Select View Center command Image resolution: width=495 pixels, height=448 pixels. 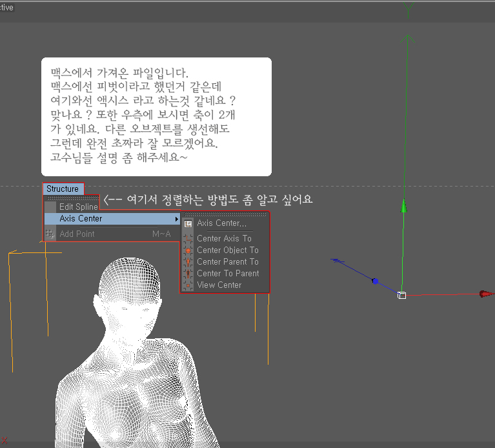click(x=225, y=285)
